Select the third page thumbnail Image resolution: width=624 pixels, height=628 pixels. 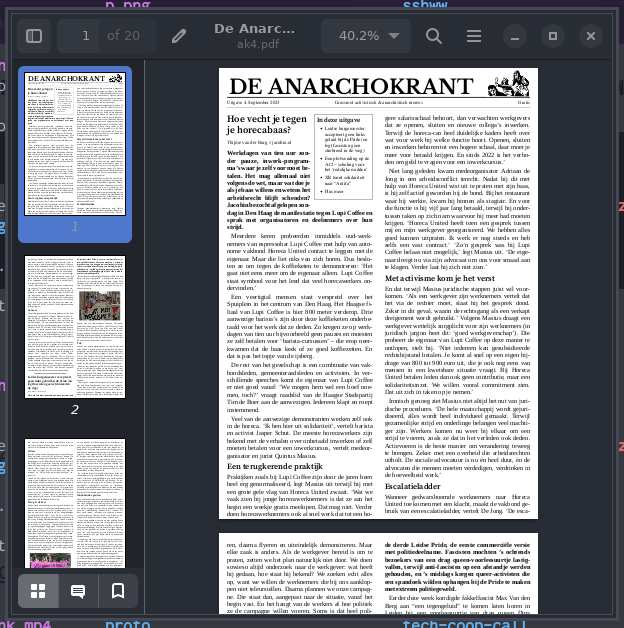pyautogui.click(x=75, y=505)
